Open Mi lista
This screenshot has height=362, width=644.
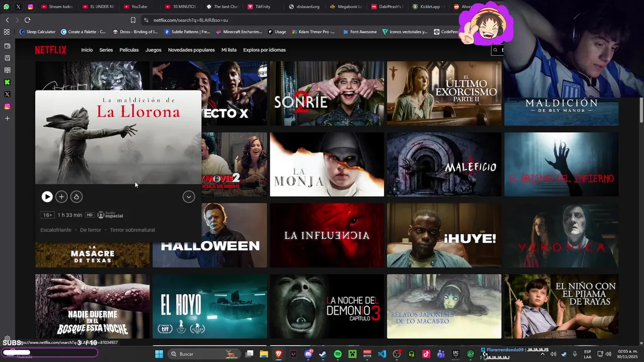(x=229, y=50)
